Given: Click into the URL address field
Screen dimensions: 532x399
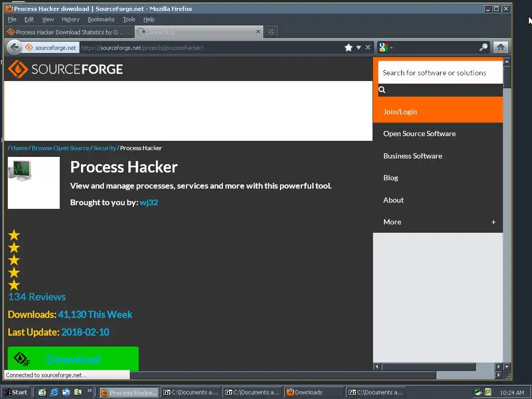Looking at the screenshot, I should click(210, 47).
